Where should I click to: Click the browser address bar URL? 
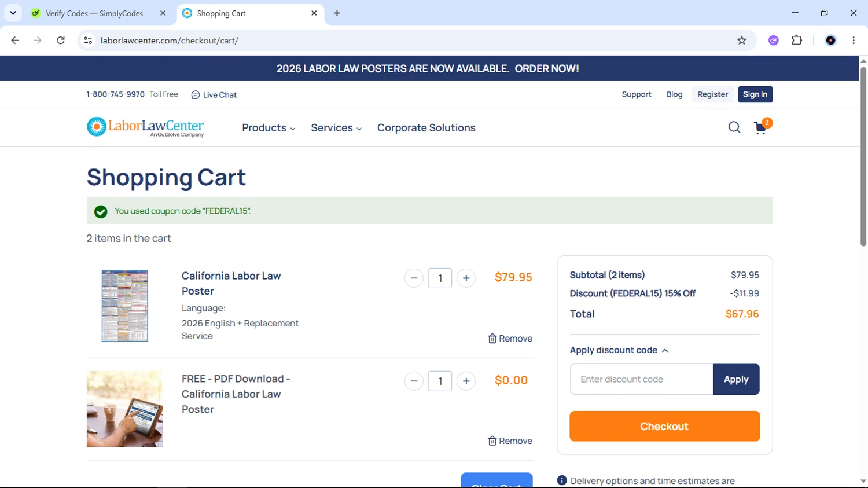[169, 41]
